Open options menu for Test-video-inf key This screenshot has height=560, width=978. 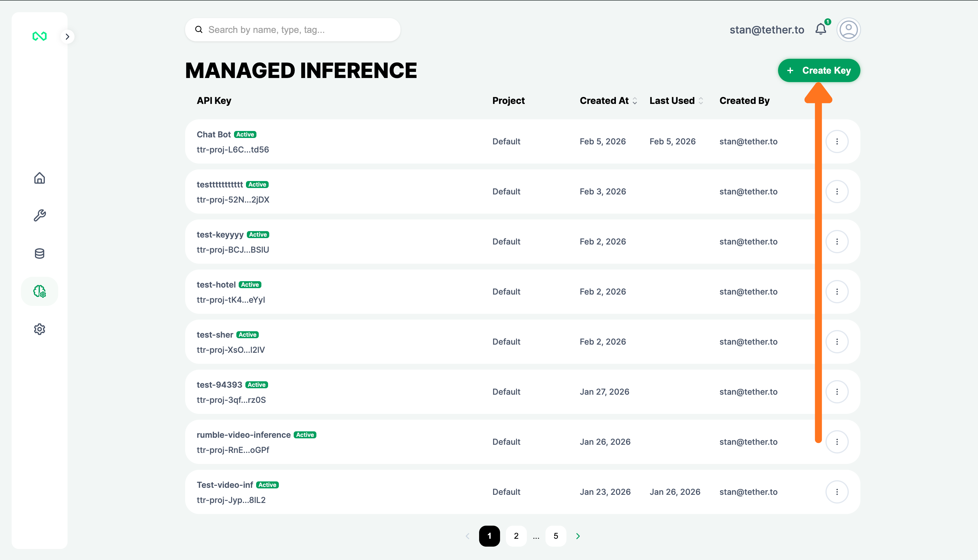tap(837, 492)
